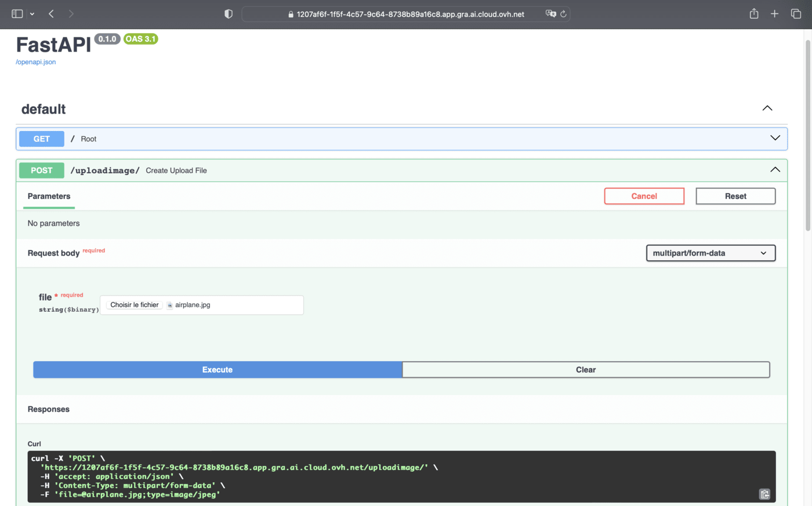The height and width of the screenshot is (506, 812).
Task: Select the Parameters tab
Action: 49,196
